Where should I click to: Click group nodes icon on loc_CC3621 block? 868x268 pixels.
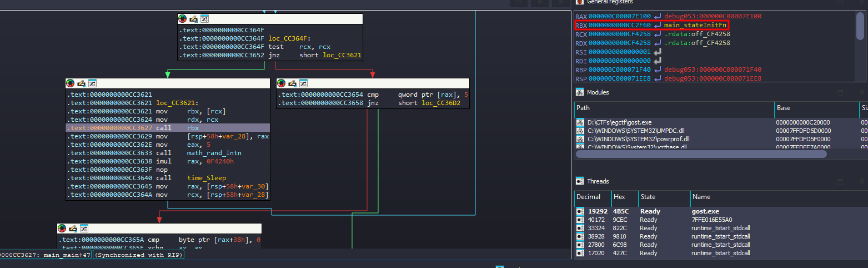[x=92, y=83]
